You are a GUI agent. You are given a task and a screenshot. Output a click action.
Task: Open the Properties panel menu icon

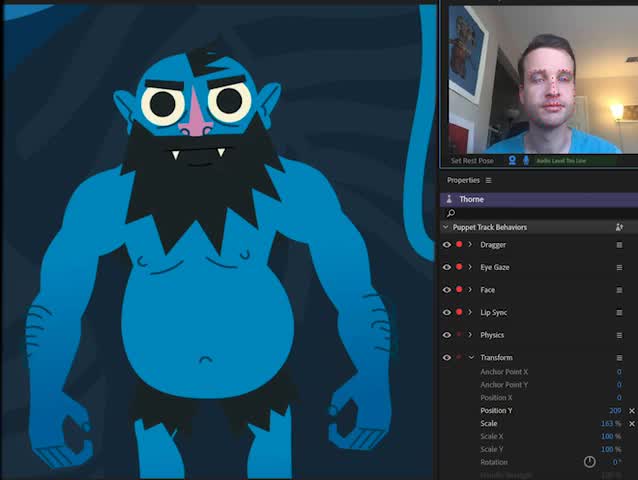488,180
